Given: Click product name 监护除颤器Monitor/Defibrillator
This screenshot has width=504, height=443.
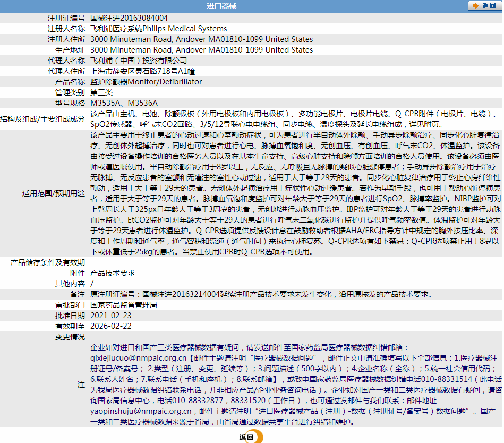Looking at the screenshot, I should click(146, 82).
